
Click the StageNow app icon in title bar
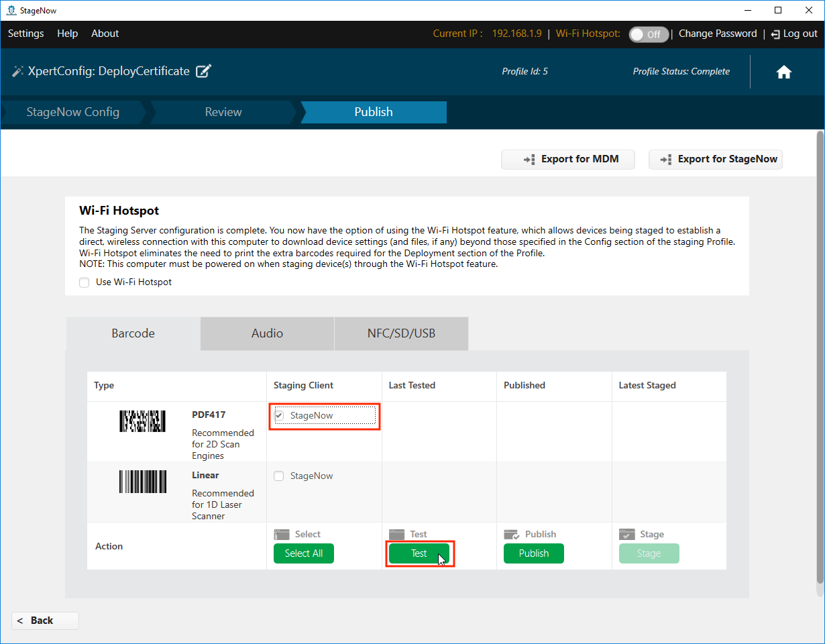tap(11, 10)
